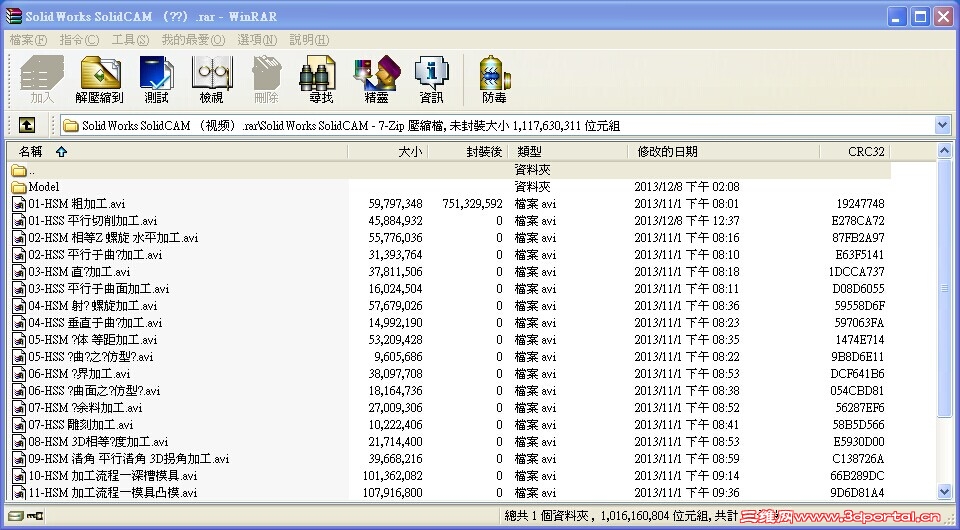This screenshot has height=530, width=960.
Task: Click packed size value 751,329,592
Action: pyautogui.click(x=473, y=204)
